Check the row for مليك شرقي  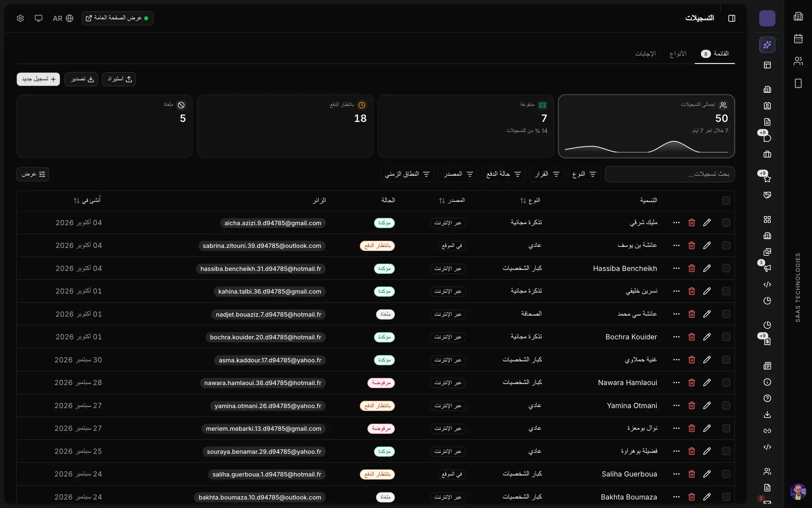tap(726, 223)
